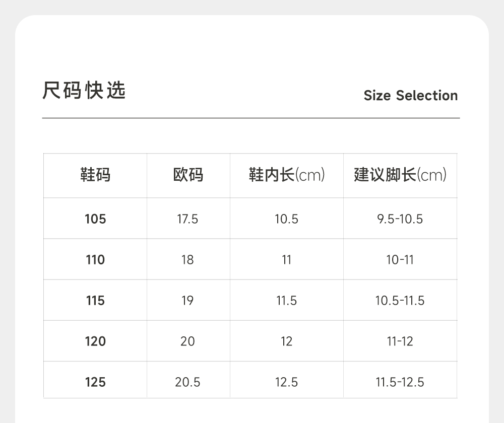Click EU size 17.5 cell
Image resolution: width=504 pixels, height=423 pixels.
pos(187,219)
